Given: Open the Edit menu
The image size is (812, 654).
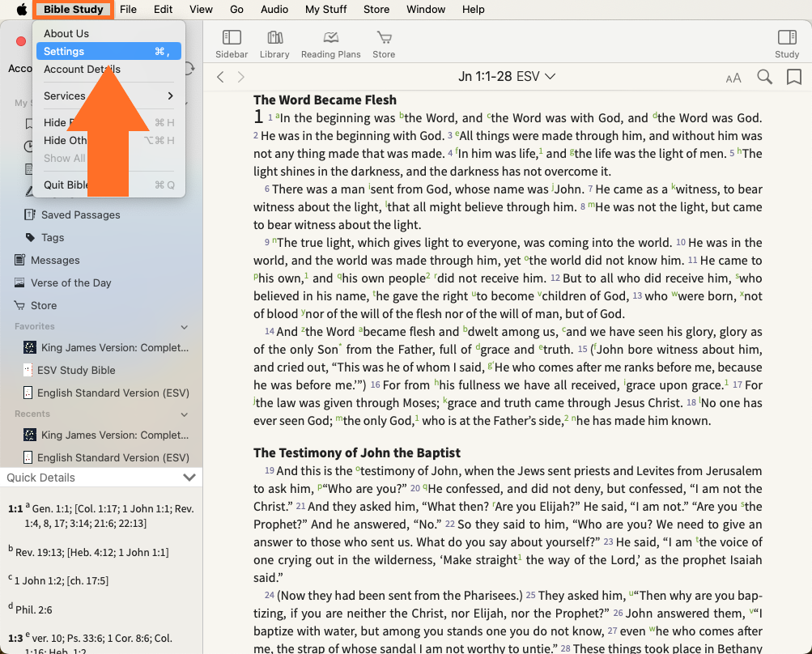Looking at the screenshot, I should pos(163,10).
